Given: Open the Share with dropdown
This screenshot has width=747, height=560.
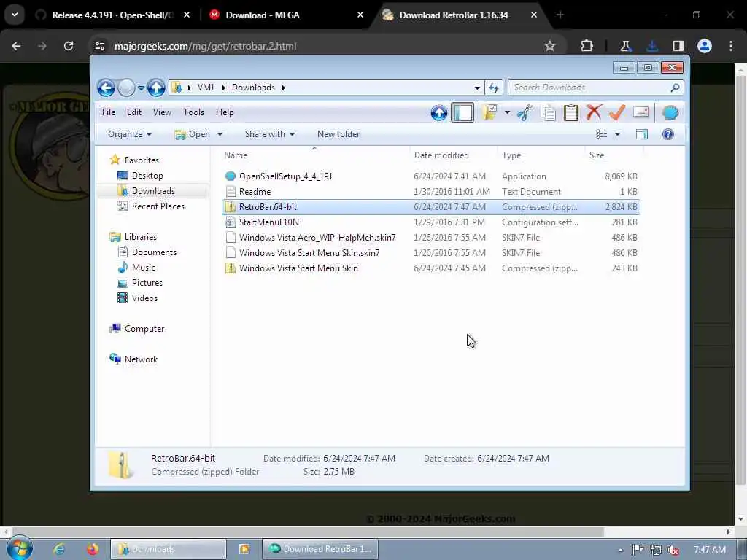Looking at the screenshot, I should pos(270,134).
